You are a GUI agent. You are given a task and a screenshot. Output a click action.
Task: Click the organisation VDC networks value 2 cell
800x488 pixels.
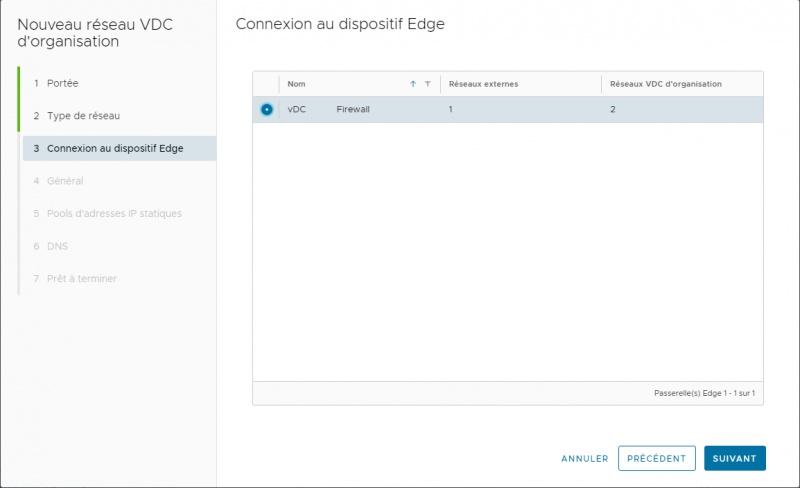[x=613, y=109]
